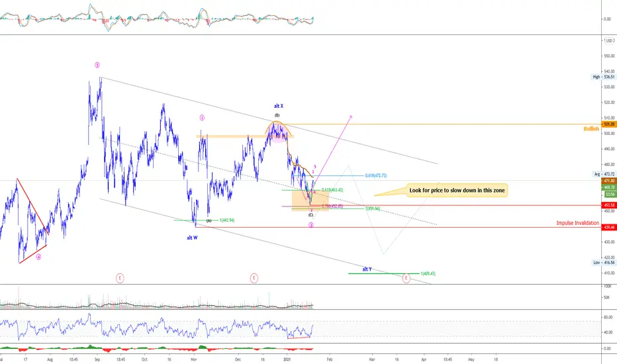Click the green 469.70 current price label
Viewport: 617px width, 364px height.
click(x=609, y=188)
